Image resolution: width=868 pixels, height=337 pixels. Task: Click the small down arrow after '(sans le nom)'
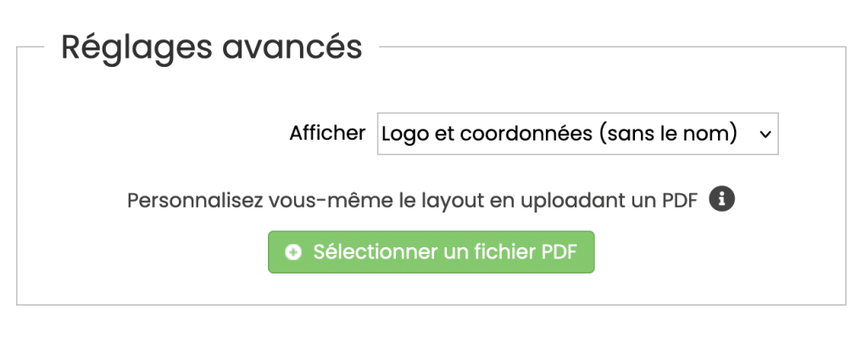tap(765, 135)
